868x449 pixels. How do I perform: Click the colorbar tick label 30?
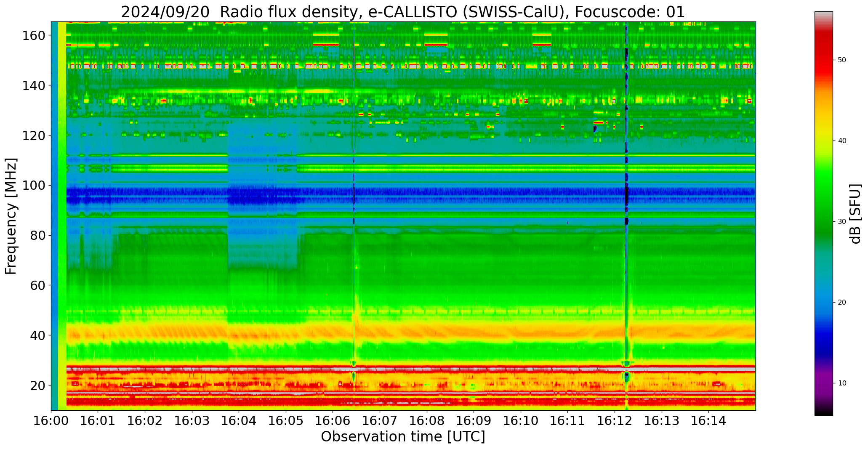point(842,221)
